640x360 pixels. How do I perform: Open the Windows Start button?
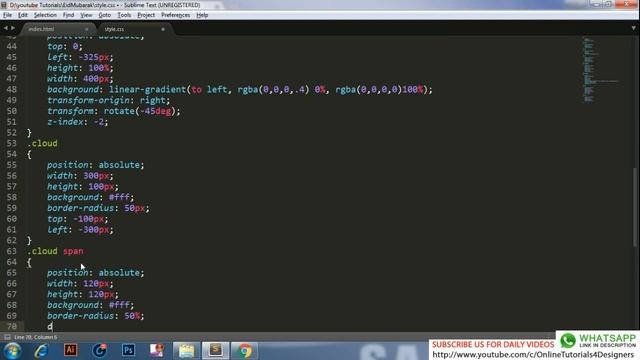(13, 351)
